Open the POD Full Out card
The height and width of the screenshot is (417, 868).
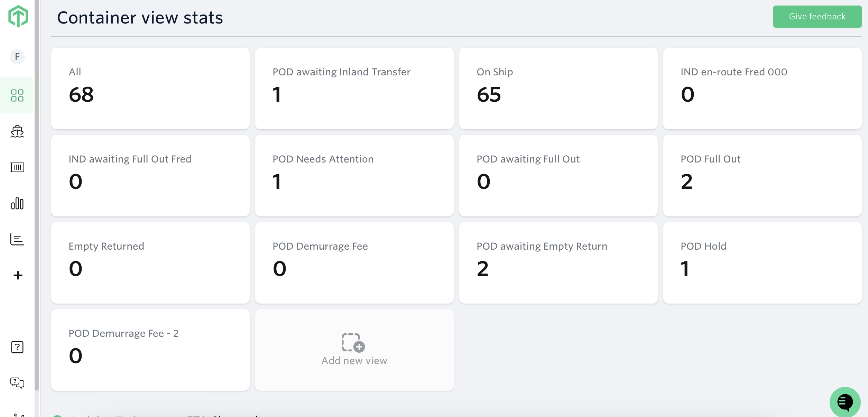pyautogui.click(x=762, y=176)
